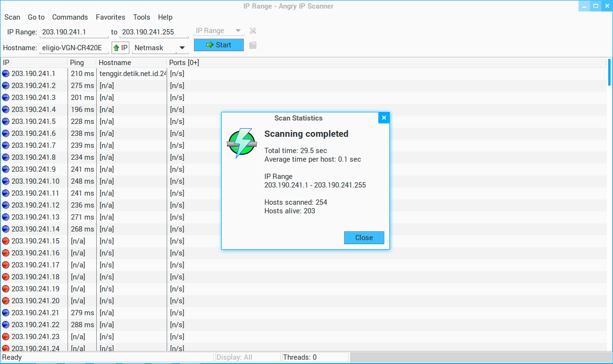Click the starting IP address field
The width and height of the screenshot is (613, 364).
[x=74, y=32]
